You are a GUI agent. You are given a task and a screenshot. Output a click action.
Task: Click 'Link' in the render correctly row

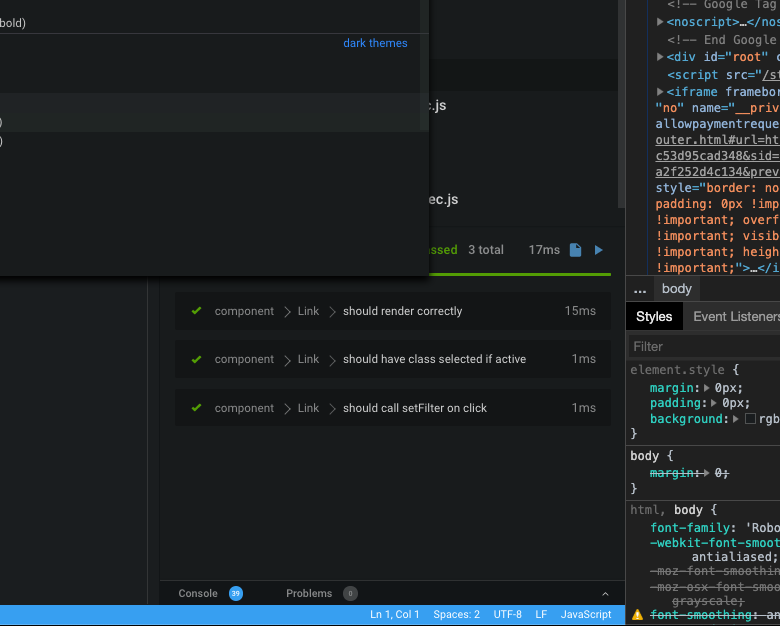[308, 311]
